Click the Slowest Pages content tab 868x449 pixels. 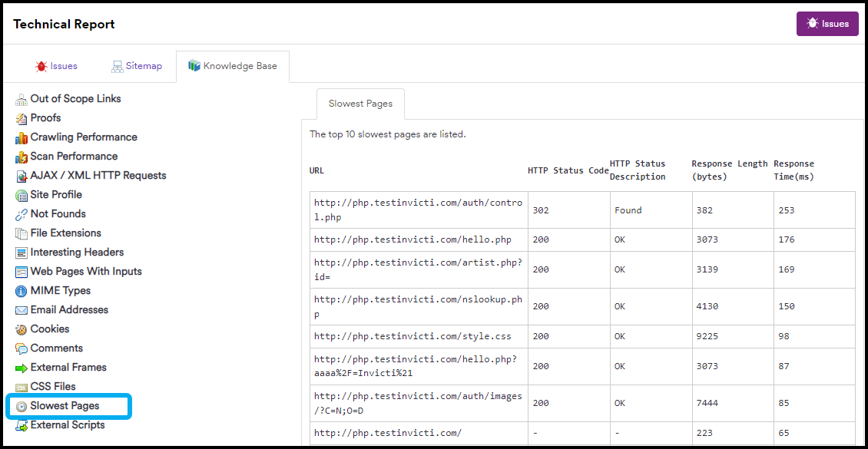tap(360, 104)
